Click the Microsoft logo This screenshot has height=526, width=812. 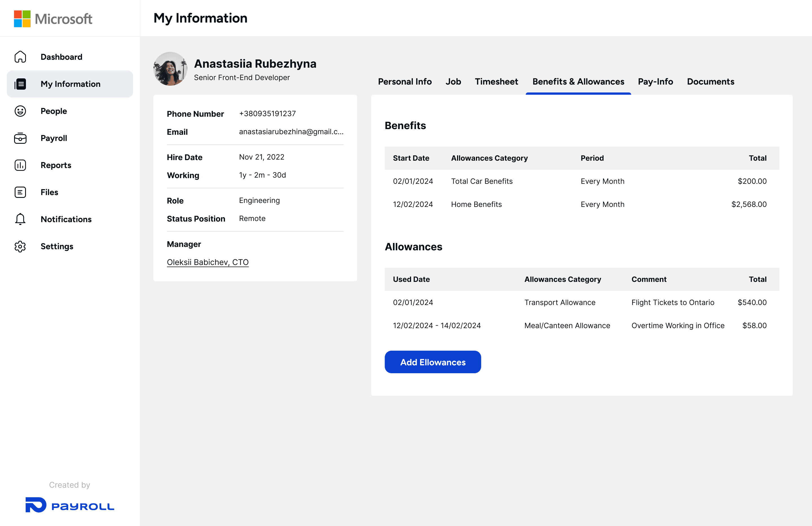(53, 19)
